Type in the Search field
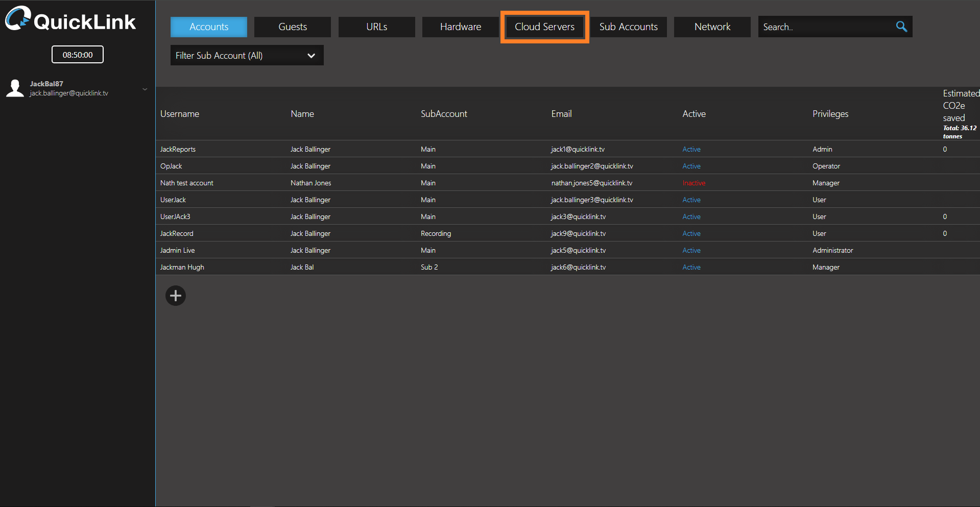This screenshot has height=507, width=980. pyautogui.click(x=825, y=27)
